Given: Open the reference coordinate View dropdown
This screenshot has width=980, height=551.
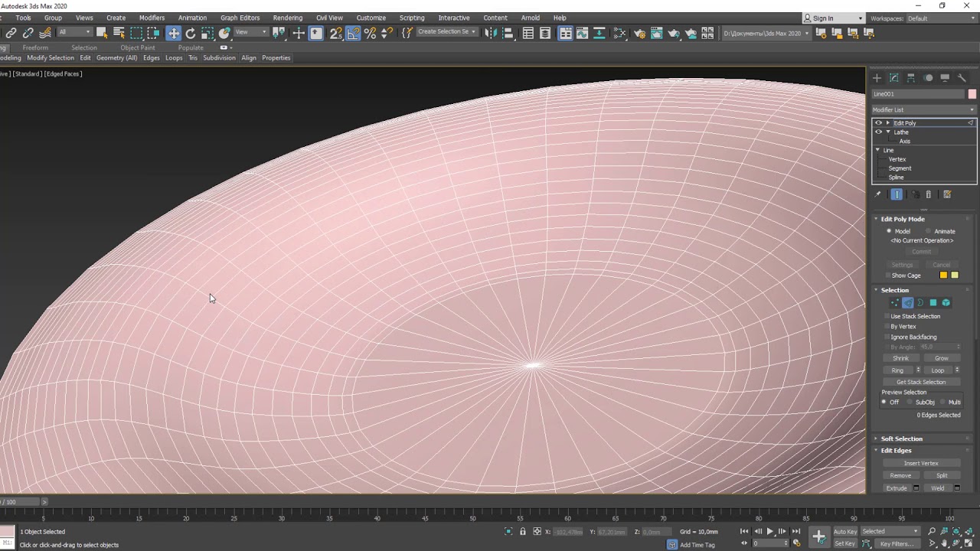Looking at the screenshot, I should coord(251,32).
